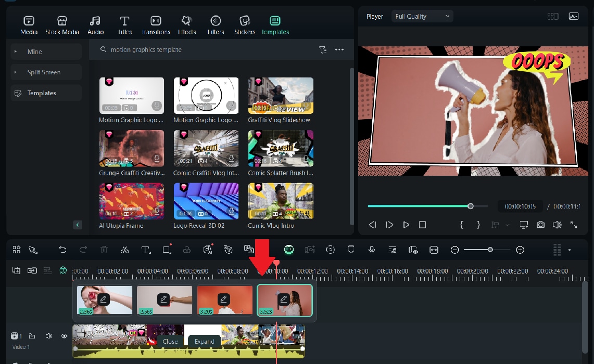
Task: Switch to the Titles tab
Action: point(124,25)
